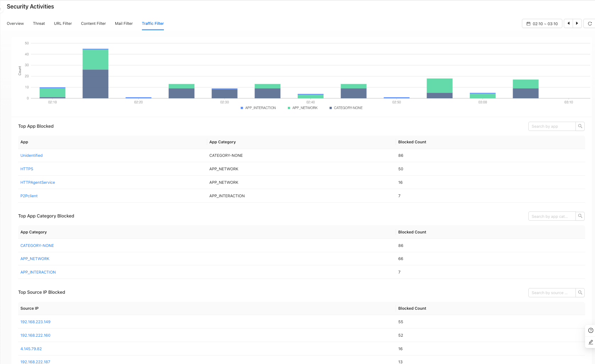
Task: Click the chart bar at 03:00
Action: pyautogui.click(x=483, y=96)
